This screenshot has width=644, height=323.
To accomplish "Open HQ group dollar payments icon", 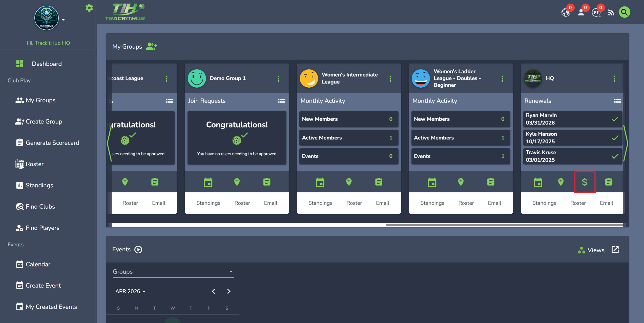I will (585, 182).
